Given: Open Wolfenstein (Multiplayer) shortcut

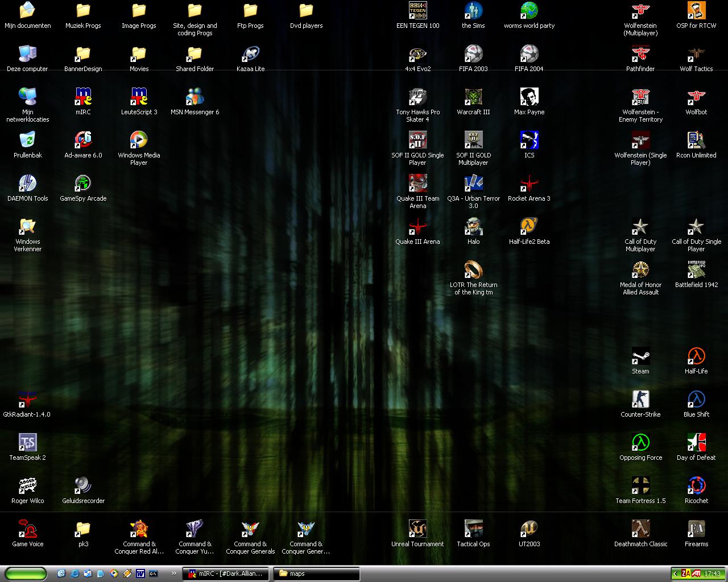Looking at the screenshot, I should pos(640,10).
